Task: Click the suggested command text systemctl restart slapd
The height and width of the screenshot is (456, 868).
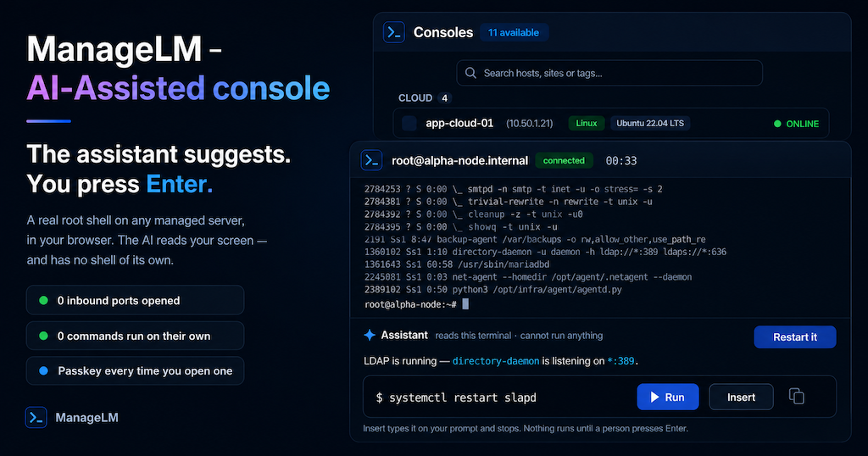Action: (x=462, y=398)
